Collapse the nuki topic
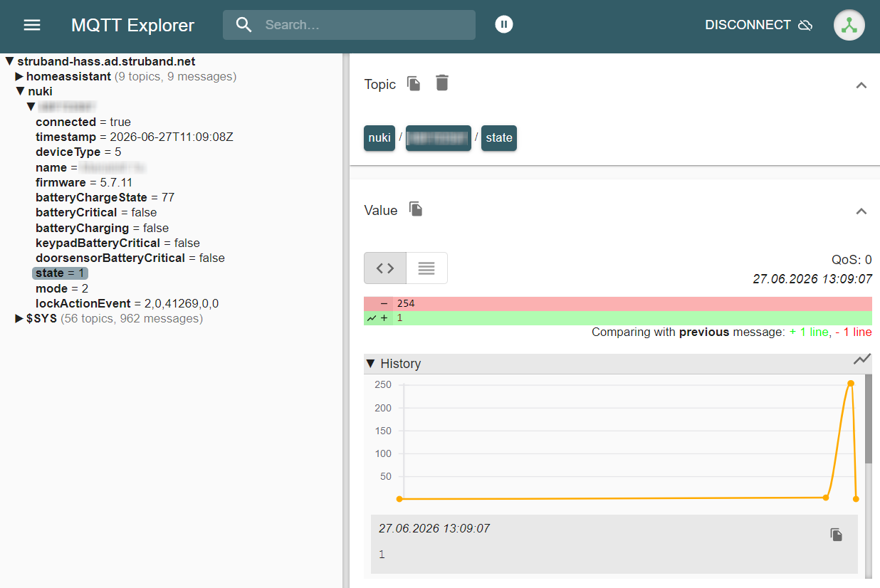The image size is (880, 588). [21, 91]
